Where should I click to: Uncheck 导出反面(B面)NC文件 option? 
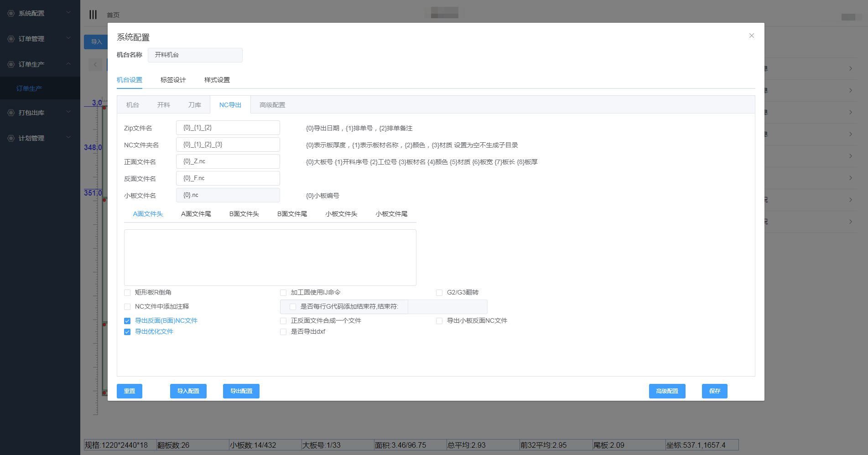pos(127,321)
